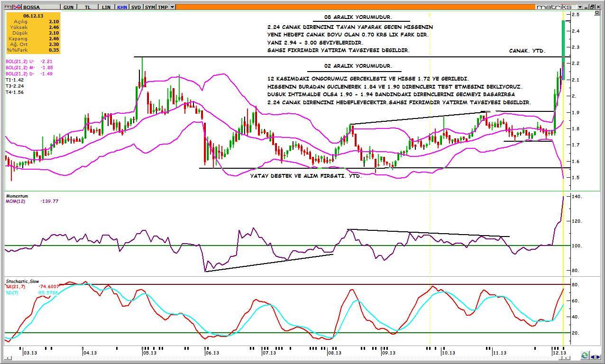This screenshot has width=605, height=364.
Task: Expand the dropdown beside matriks logo
Action: (580, 7)
